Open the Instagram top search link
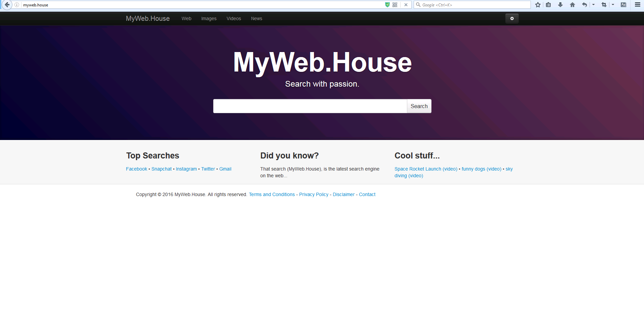 tap(186, 169)
